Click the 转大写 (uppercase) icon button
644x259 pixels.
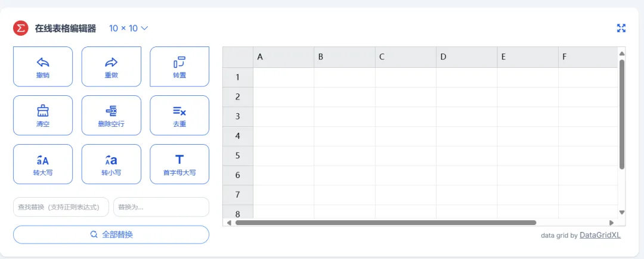42,164
